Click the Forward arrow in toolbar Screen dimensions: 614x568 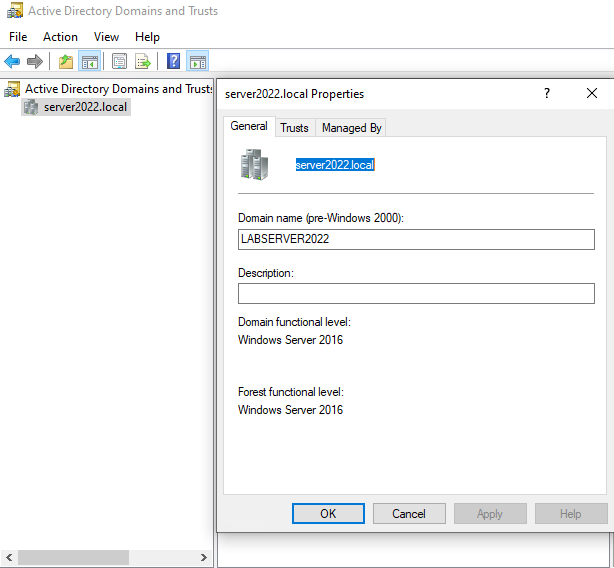coord(35,62)
